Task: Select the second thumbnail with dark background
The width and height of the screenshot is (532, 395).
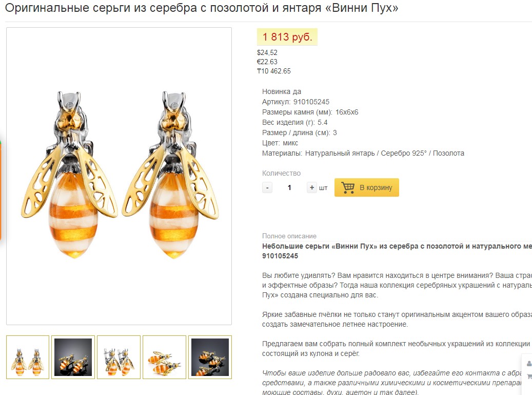Action: coord(73,357)
